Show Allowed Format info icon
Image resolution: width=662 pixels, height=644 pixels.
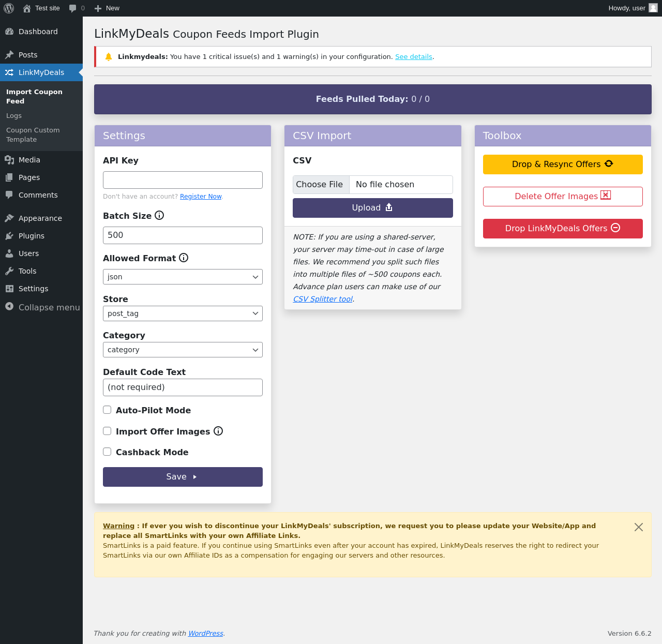click(x=184, y=258)
